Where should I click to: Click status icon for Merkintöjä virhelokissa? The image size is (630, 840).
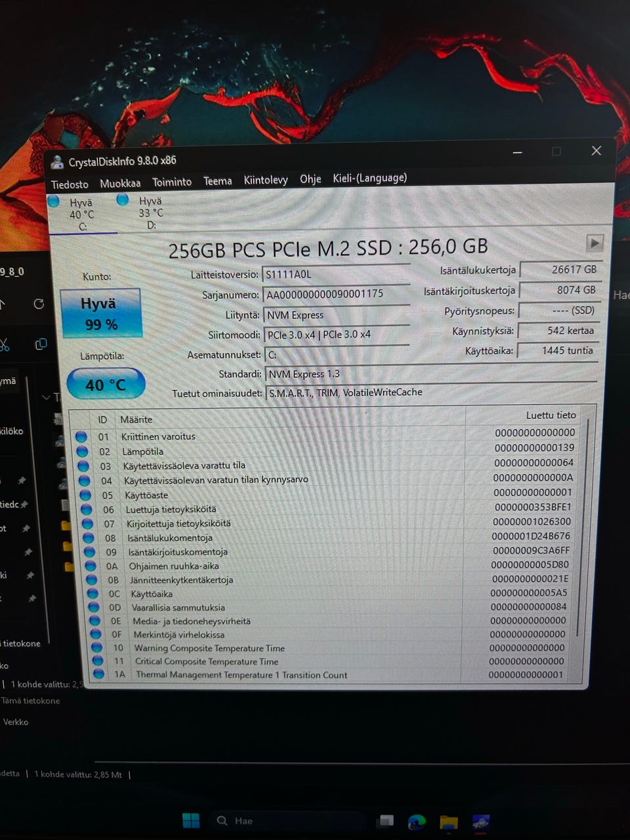tap(96, 634)
